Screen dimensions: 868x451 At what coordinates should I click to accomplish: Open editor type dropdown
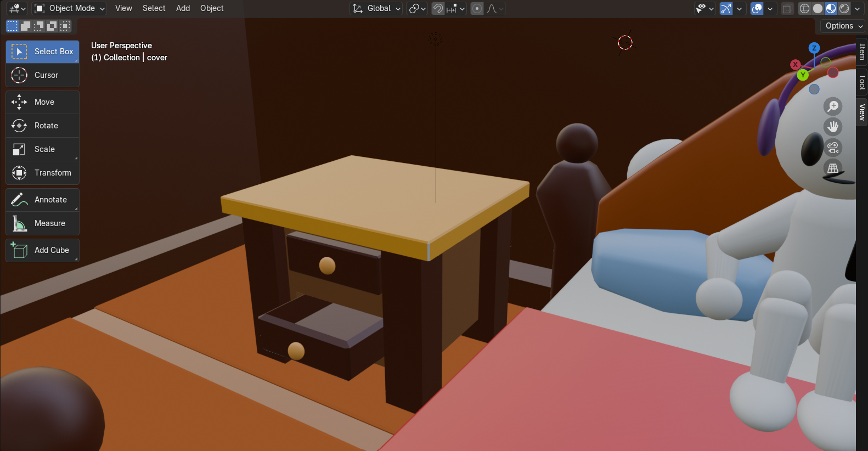[17, 8]
